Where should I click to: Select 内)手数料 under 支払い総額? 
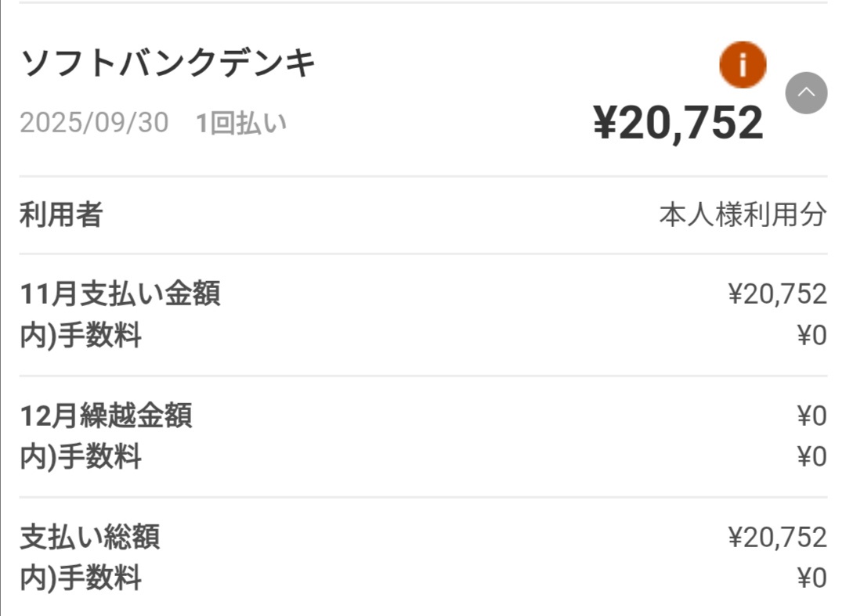click(x=81, y=578)
